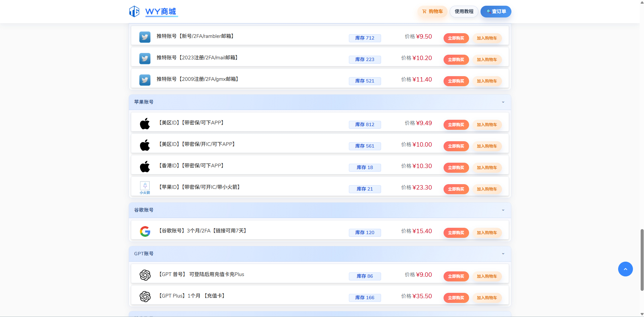Screen dimensions: 644x317
Task: Open the 购物车 cart in header
Action: (432, 11)
